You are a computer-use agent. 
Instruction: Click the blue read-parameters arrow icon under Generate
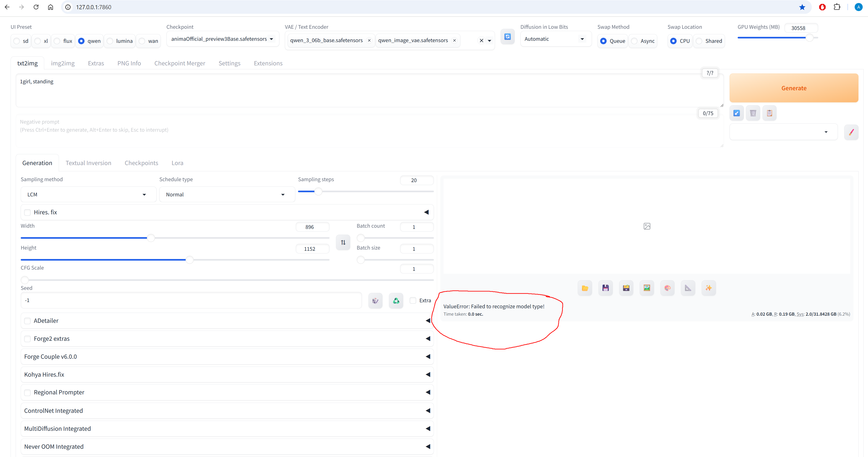[736, 113]
